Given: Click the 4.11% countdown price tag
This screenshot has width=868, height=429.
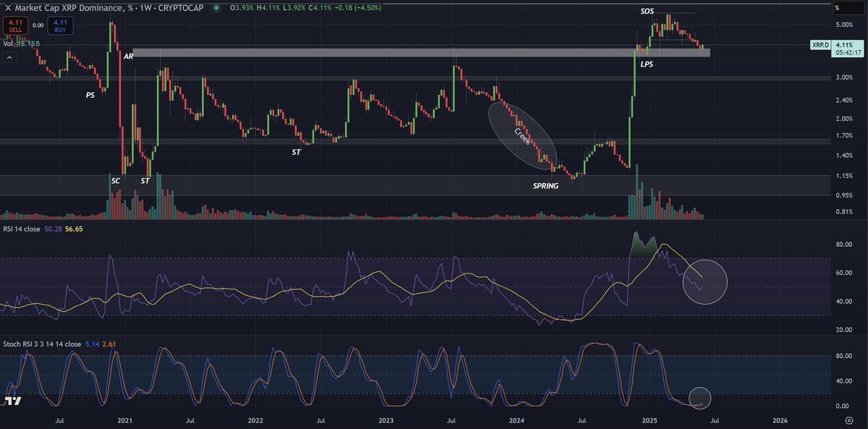Looking at the screenshot, I should point(848,48).
